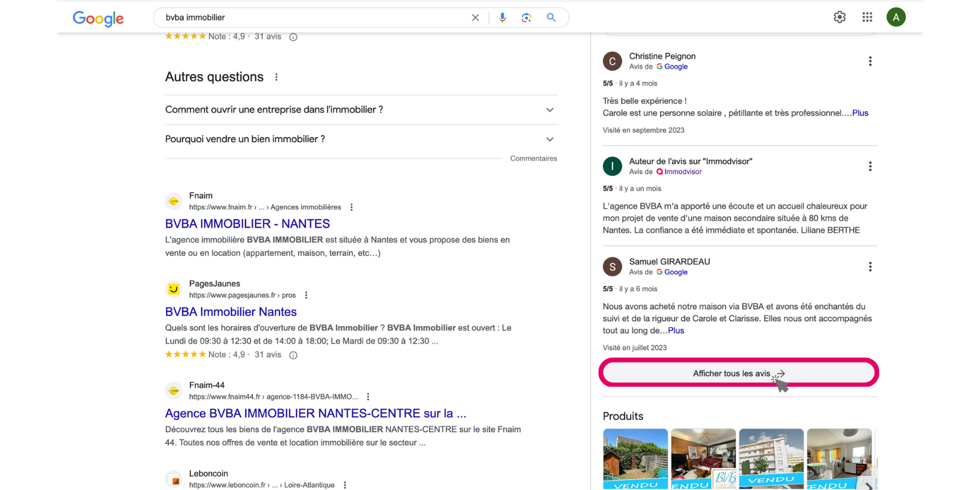Open the "BVBA IMMOBILIER - NANTES" link
The image size is (980, 490).
(x=247, y=224)
